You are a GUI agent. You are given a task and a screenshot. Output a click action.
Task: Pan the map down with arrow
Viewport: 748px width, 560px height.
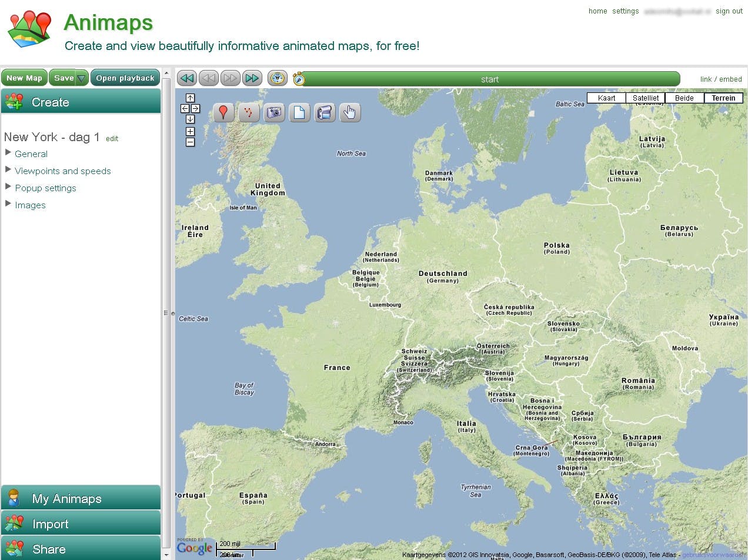190,119
